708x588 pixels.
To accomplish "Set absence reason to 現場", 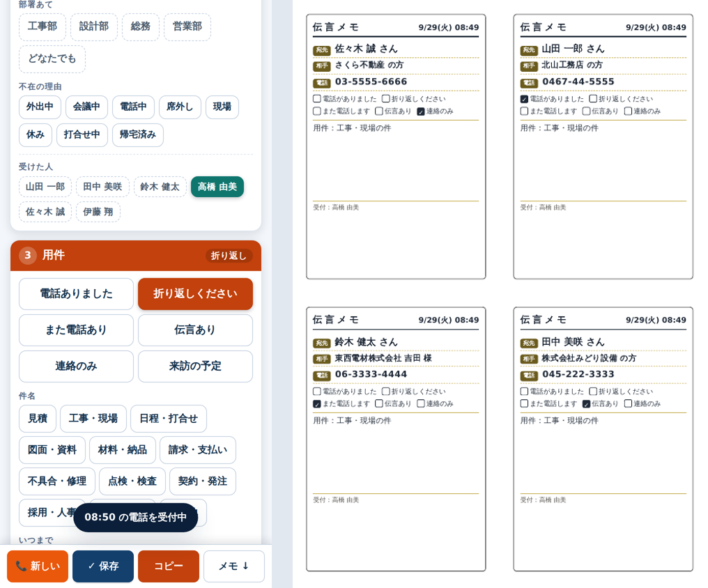I will (222, 107).
